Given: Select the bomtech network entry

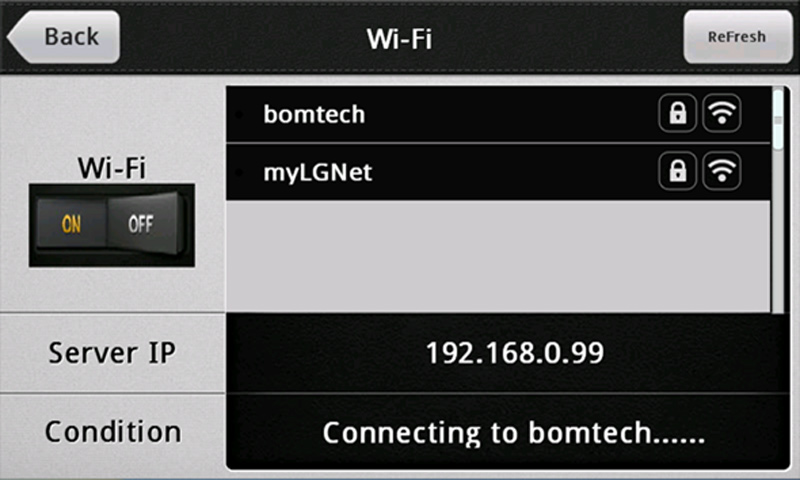Looking at the screenshot, I should tap(498, 114).
